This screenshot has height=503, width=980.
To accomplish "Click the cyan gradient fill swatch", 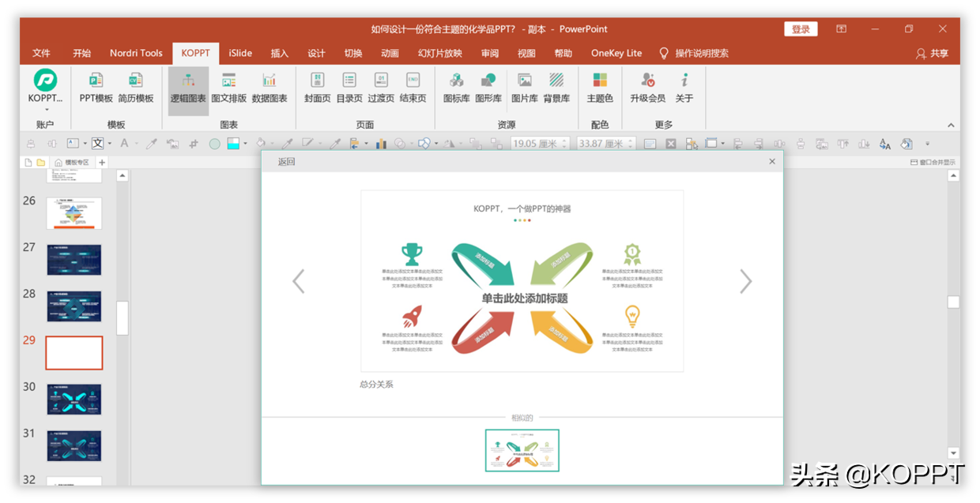I will pyautogui.click(x=233, y=144).
